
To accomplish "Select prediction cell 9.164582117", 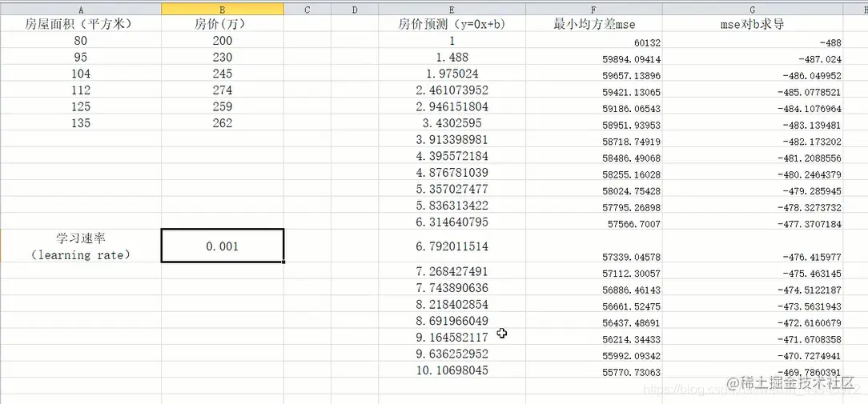I will point(452,337).
